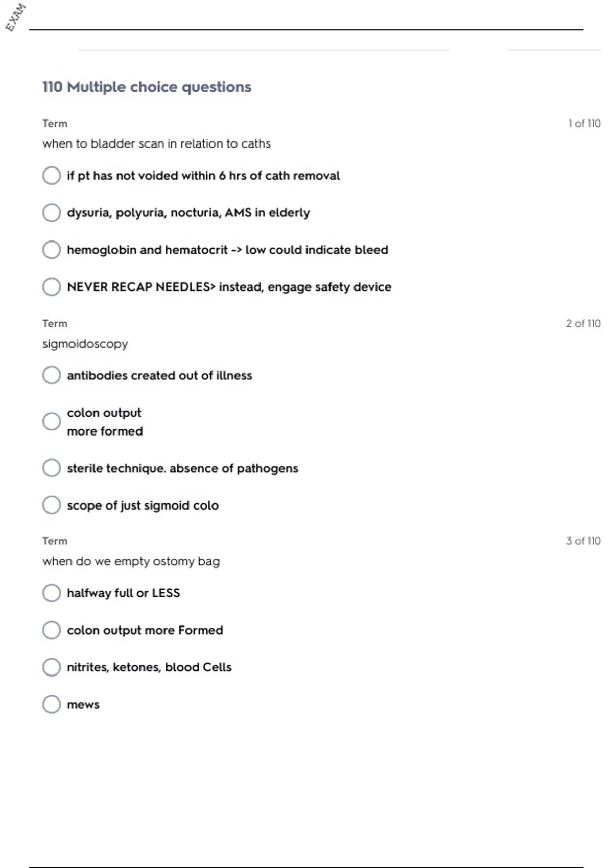Click the '1 of 110' question counter
The height and width of the screenshot is (868, 613).
tap(584, 124)
